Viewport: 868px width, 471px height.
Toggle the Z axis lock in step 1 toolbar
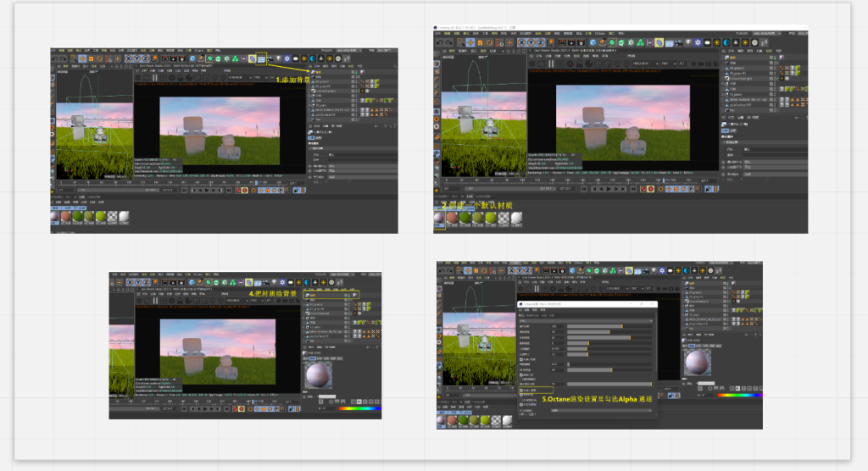[146, 58]
